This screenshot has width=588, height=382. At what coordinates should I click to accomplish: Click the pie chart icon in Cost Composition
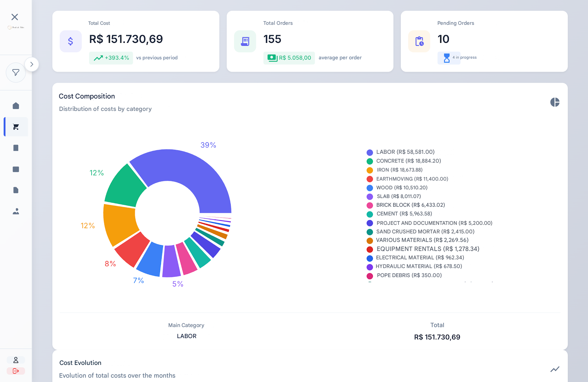(x=555, y=102)
